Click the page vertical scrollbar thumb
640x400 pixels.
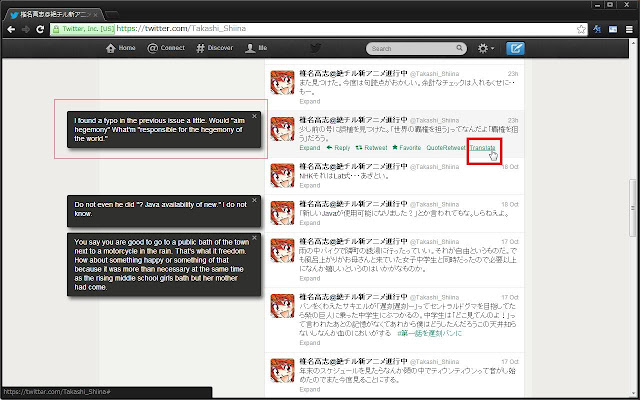pyautogui.click(x=633, y=208)
